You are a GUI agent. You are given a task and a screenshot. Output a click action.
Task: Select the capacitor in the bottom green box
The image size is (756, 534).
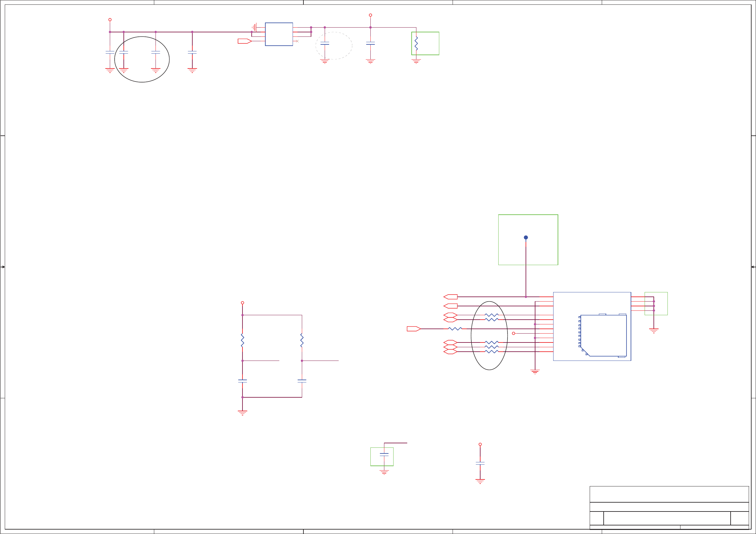(x=384, y=454)
